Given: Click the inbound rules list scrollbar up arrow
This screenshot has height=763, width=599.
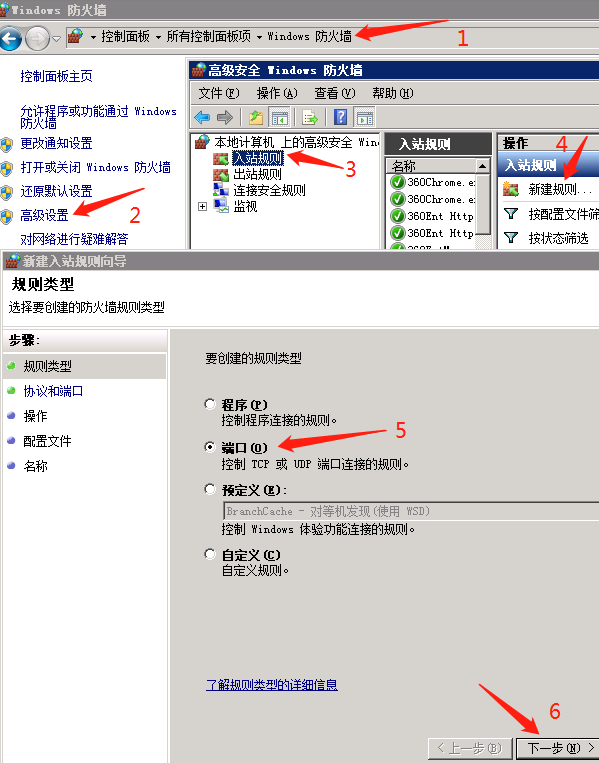Looking at the screenshot, I should pos(482,166).
